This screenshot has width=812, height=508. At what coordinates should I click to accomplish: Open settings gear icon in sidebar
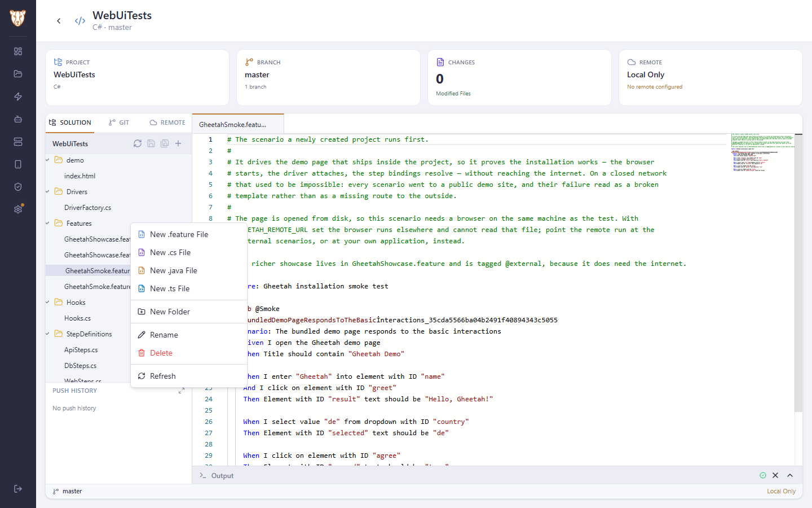pyautogui.click(x=18, y=209)
